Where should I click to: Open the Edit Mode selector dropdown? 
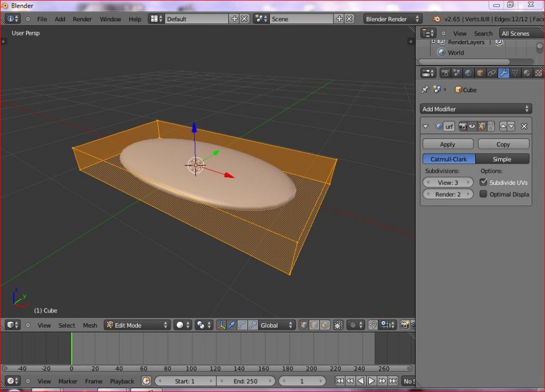pos(137,325)
